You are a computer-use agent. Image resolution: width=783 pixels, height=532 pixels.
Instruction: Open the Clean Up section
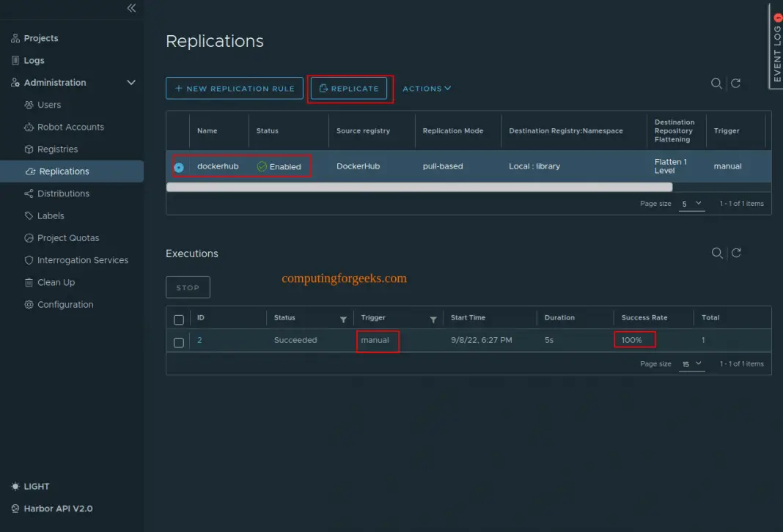pos(53,281)
